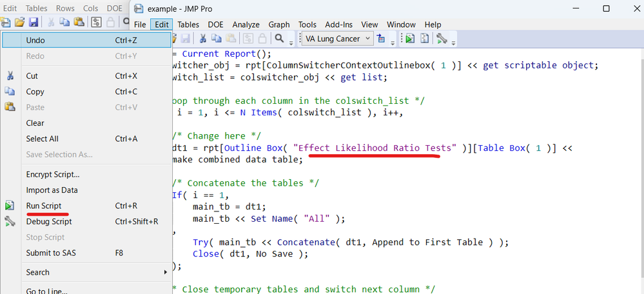Image resolution: width=644 pixels, height=294 pixels.
Task: Choose Import as Data from the Edit menu
Action: [x=86, y=190]
